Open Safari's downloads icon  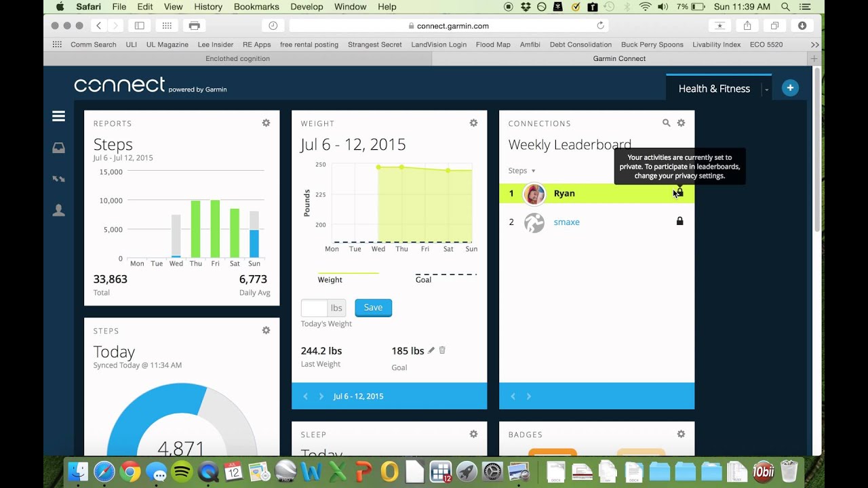pyautogui.click(x=802, y=26)
